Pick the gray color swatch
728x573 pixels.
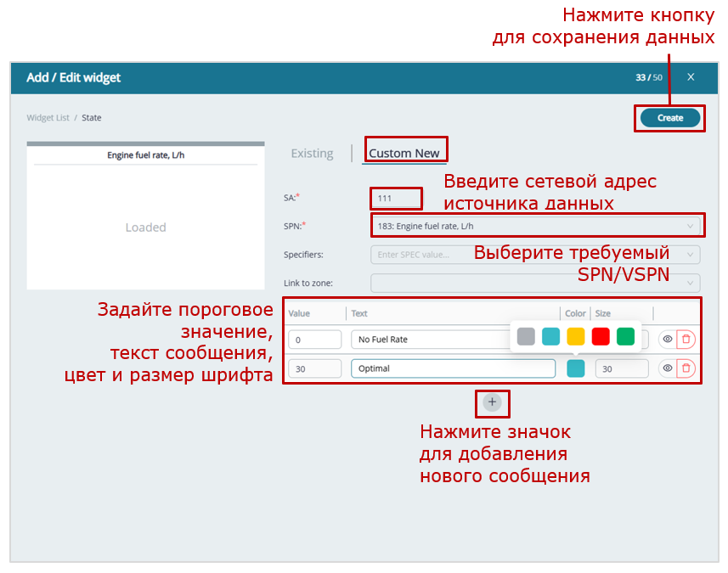click(527, 337)
